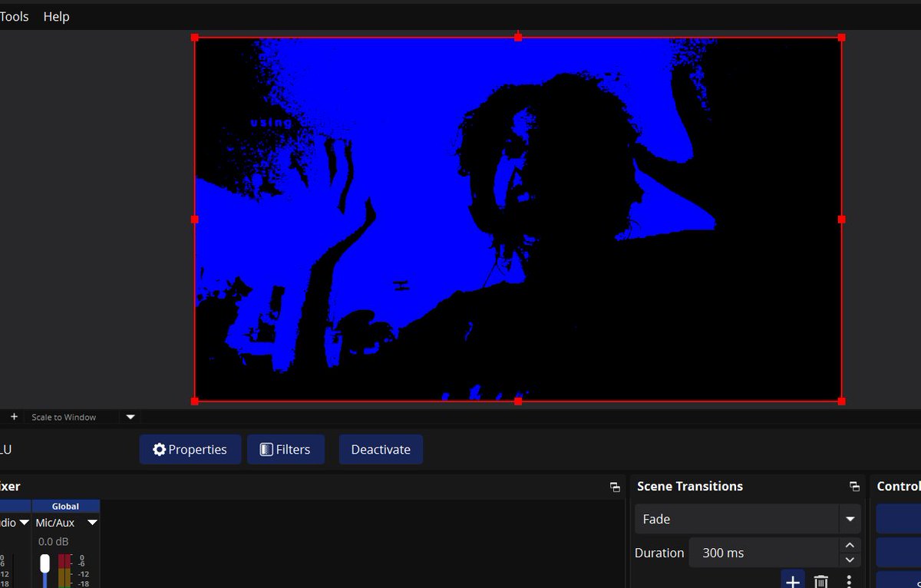The width and height of the screenshot is (921, 588).
Task: Open the source Filters dialog
Action: click(286, 450)
